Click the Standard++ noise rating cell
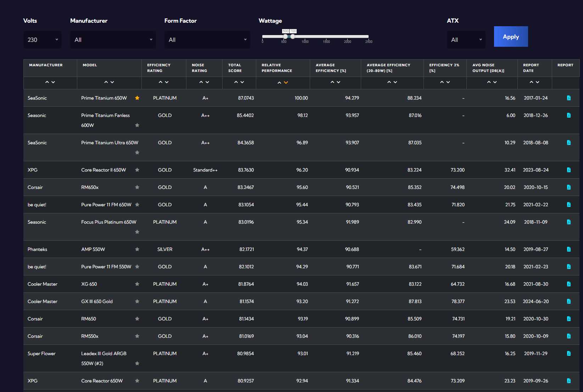The image size is (583, 392). point(205,170)
